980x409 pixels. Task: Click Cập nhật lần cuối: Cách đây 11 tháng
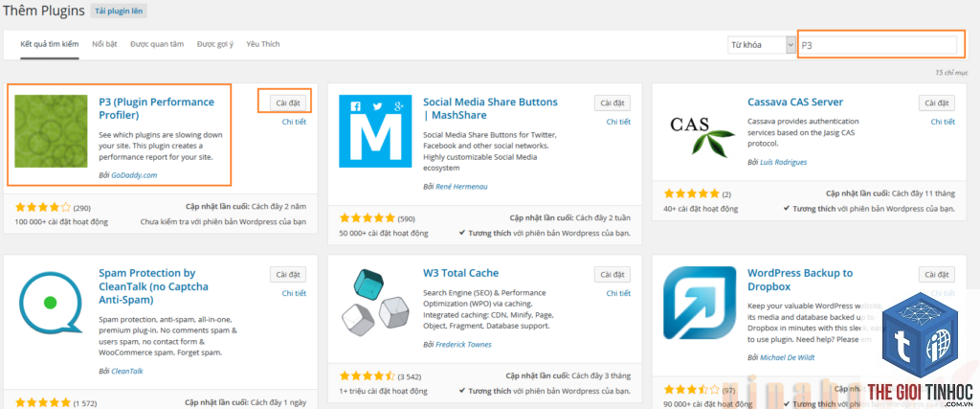click(891, 193)
